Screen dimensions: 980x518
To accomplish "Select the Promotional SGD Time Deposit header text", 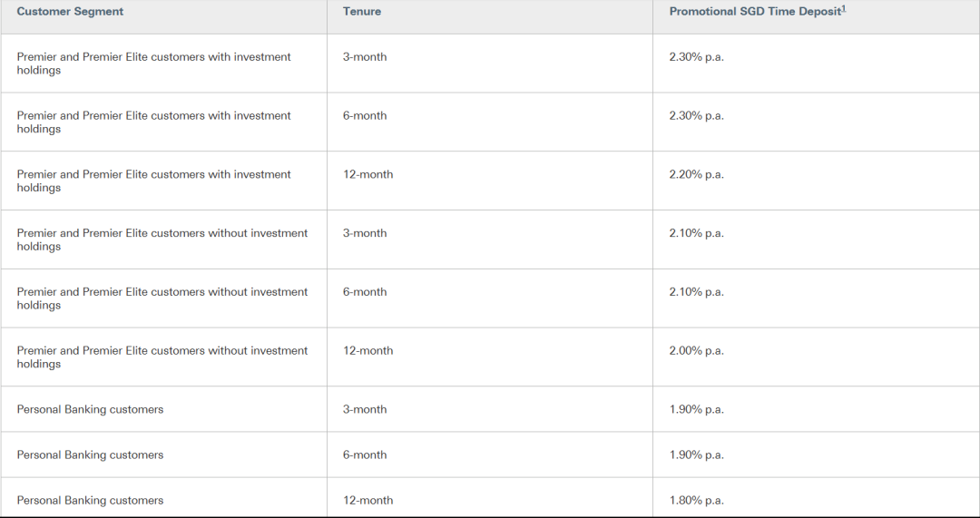I will 755,11.
